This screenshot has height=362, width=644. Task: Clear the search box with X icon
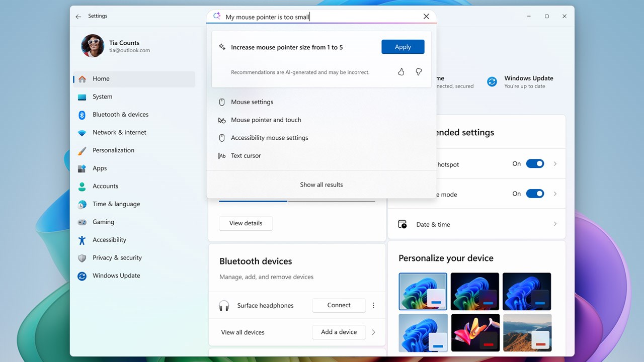tap(426, 17)
